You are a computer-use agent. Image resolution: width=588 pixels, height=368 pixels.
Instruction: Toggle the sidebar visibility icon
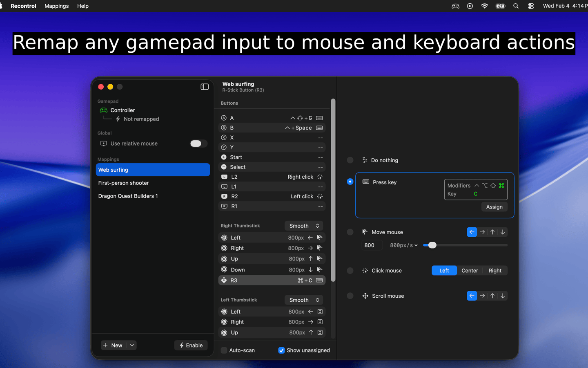(x=205, y=87)
